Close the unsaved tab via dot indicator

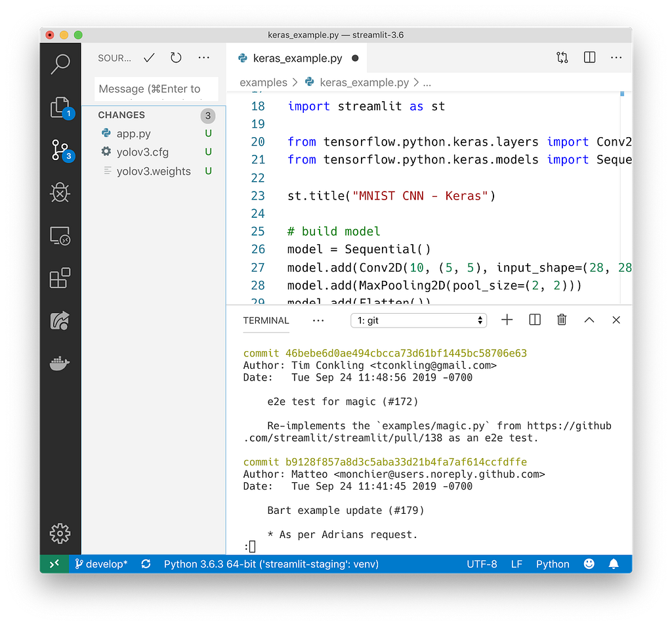point(355,58)
